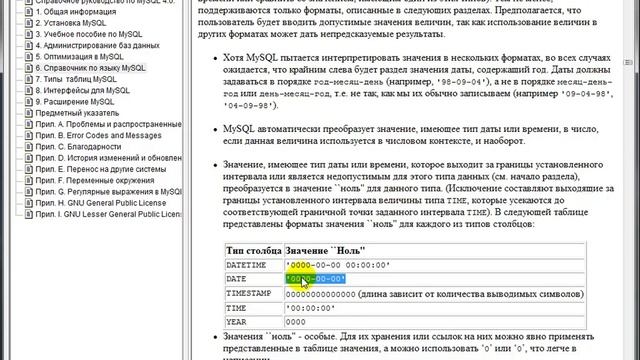The image size is (640, 360).
Task: Open page icon beside '5. Оптимизация в MySQL'
Action: tap(29, 57)
